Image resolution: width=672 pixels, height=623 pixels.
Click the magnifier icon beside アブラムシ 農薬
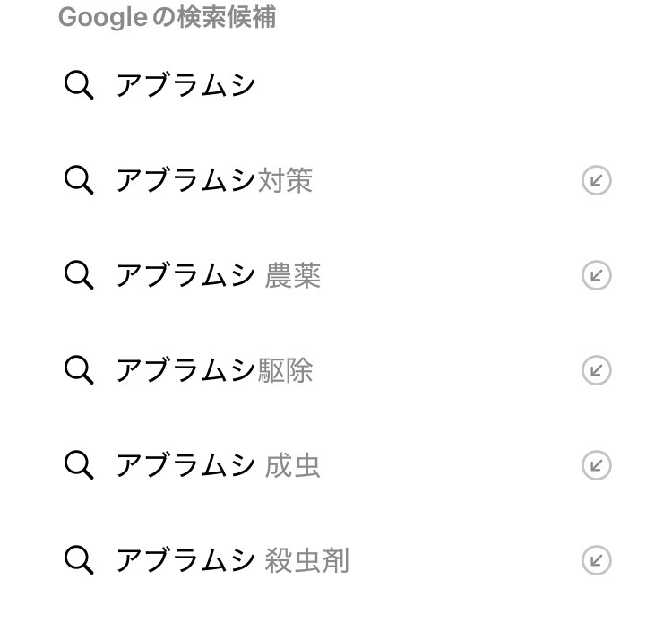[x=79, y=275]
